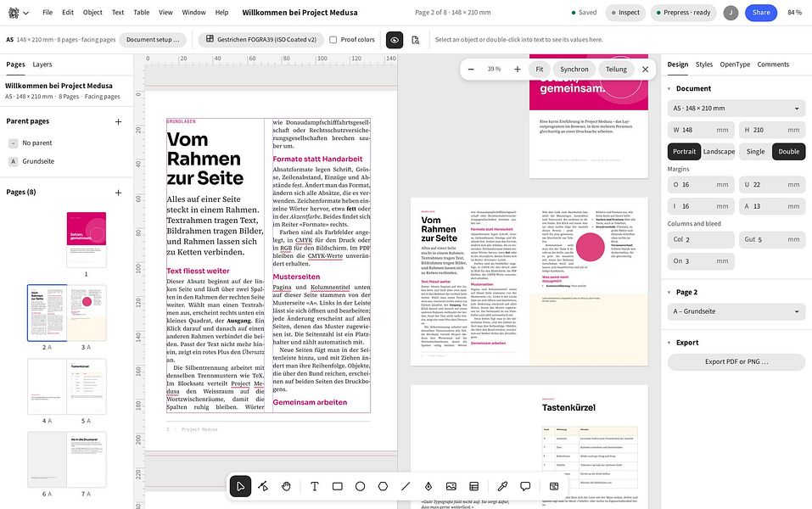Select the Comment tool
Viewport: 812px width, 509px height.
click(525, 486)
